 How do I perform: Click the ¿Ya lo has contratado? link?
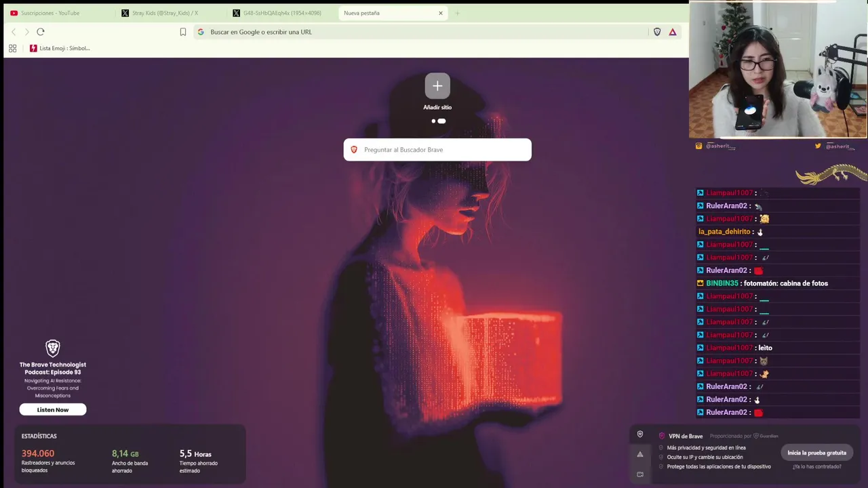coord(816,466)
